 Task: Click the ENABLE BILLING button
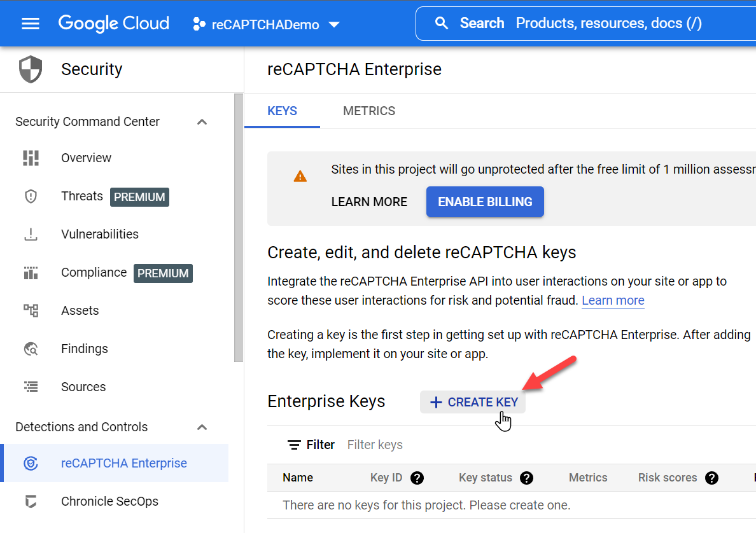pyautogui.click(x=485, y=202)
